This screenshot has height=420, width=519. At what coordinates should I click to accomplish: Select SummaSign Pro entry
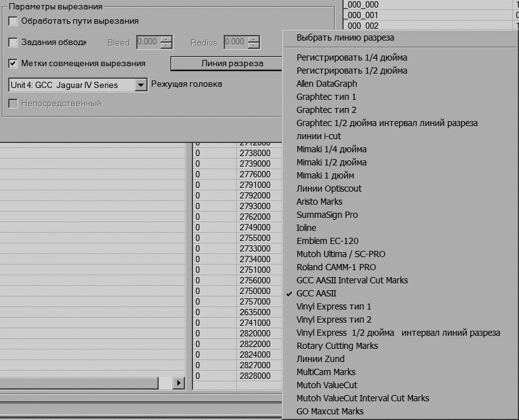click(x=327, y=215)
